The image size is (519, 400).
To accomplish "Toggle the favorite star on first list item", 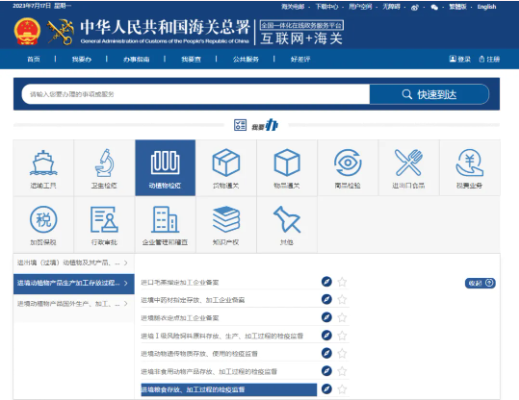I will click(342, 282).
